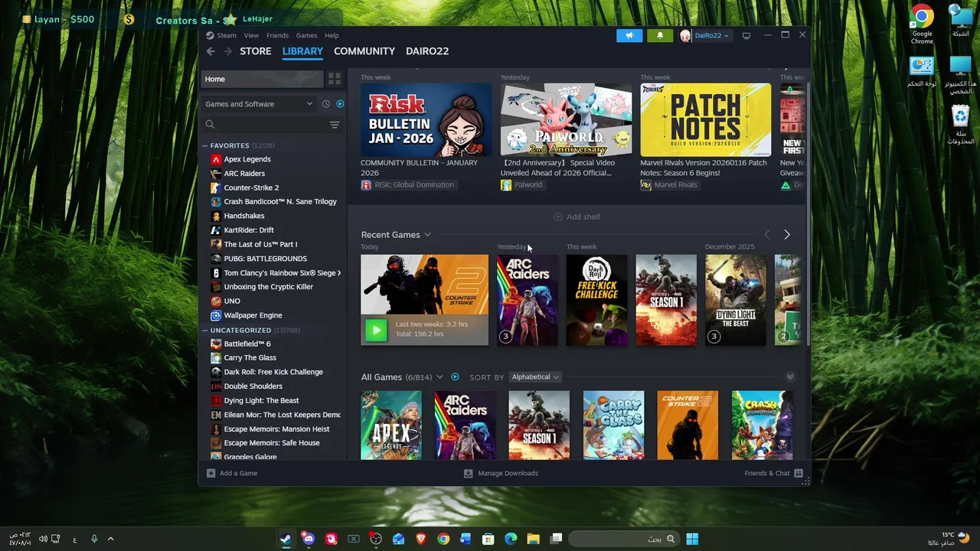Viewport: 980px width, 551px height.
Task: Toggle ready-to-play filter in sidebar
Action: pos(340,104)
